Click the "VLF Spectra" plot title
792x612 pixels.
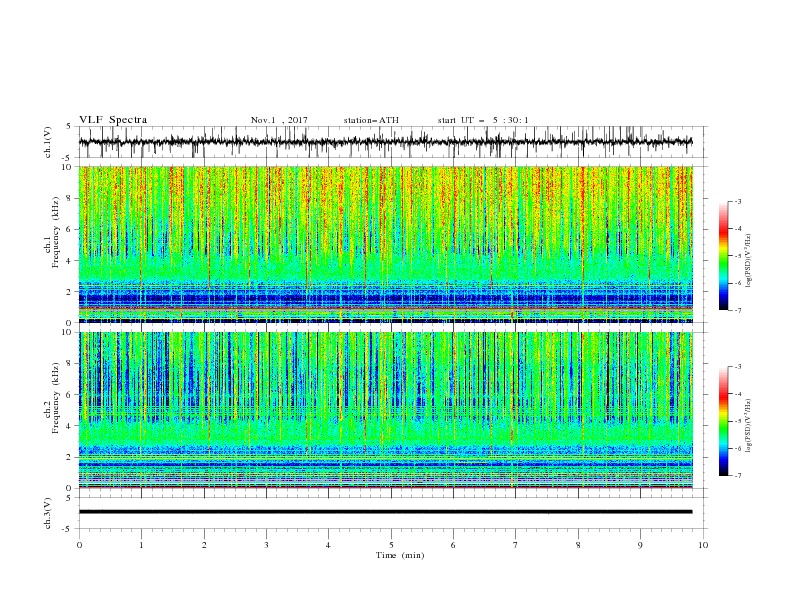click(113, 120)
